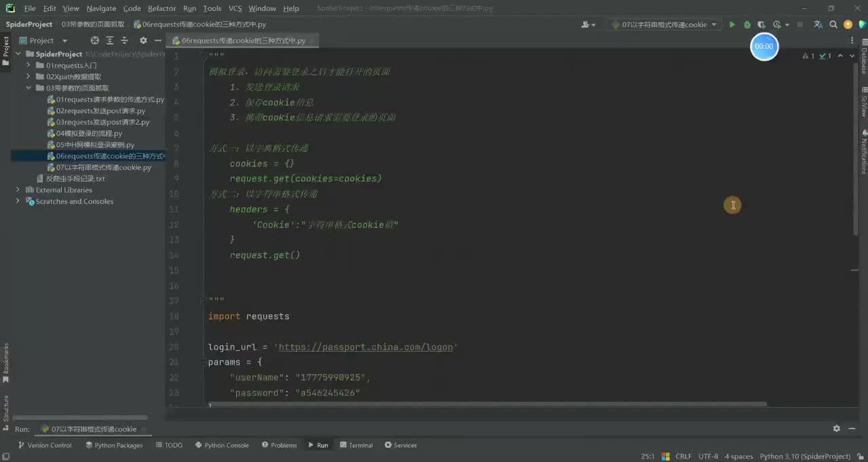
Task: Open the VCS menu
Action: coord(235,8)
